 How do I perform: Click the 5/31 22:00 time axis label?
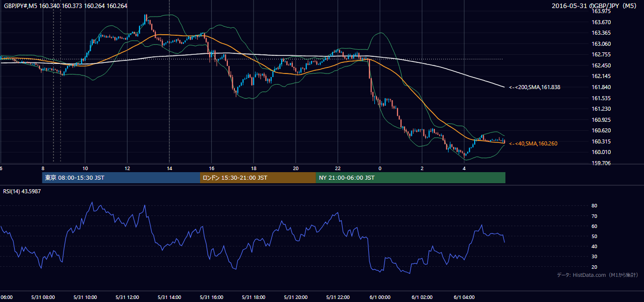click(338, 297)
